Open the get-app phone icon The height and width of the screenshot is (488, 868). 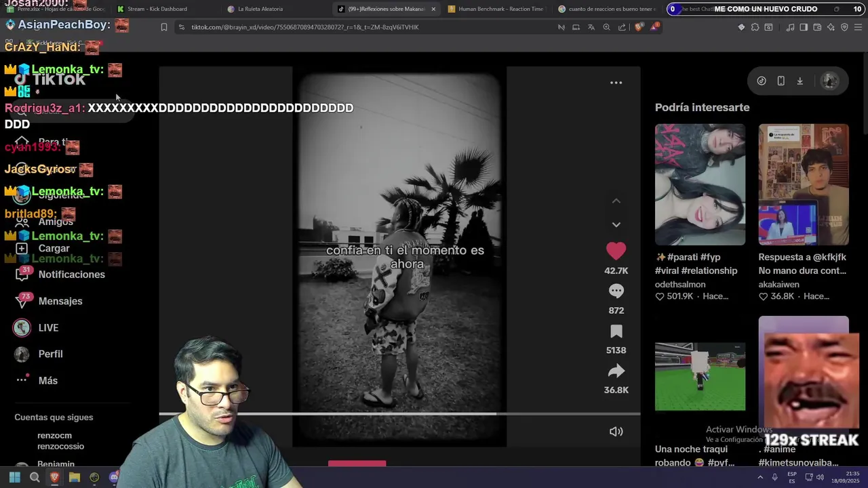point(781,81)
